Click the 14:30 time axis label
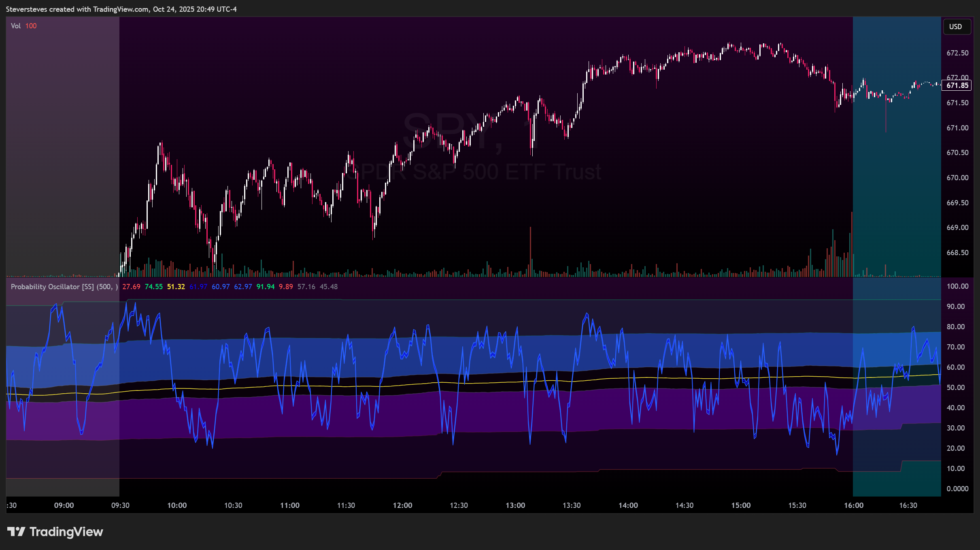This screenshot has width=980, height=550. (x=685, y=505)
